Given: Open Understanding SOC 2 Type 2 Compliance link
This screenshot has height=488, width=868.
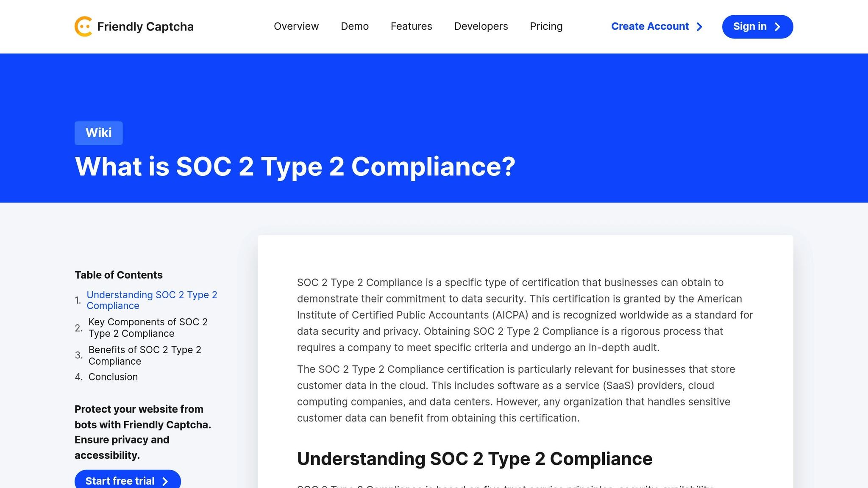Looking at the screenshot, I should click(152, 300).
